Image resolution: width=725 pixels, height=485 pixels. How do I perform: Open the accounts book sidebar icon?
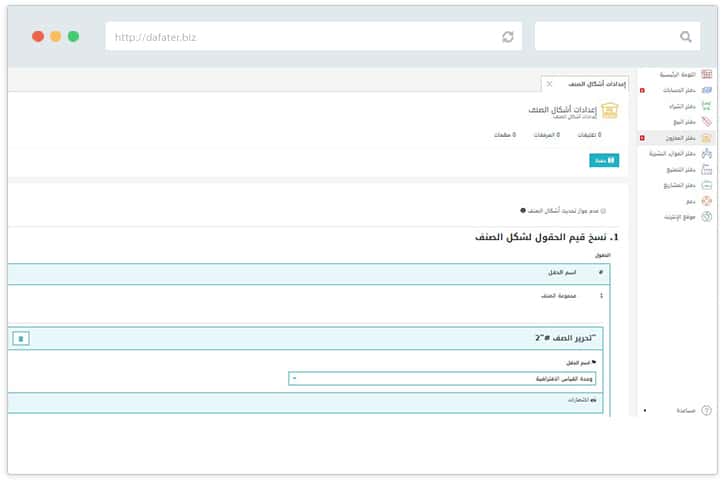[706, 90]
